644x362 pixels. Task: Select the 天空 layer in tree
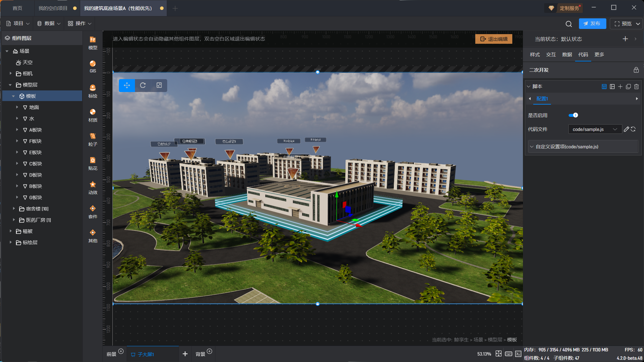point(27,62)
